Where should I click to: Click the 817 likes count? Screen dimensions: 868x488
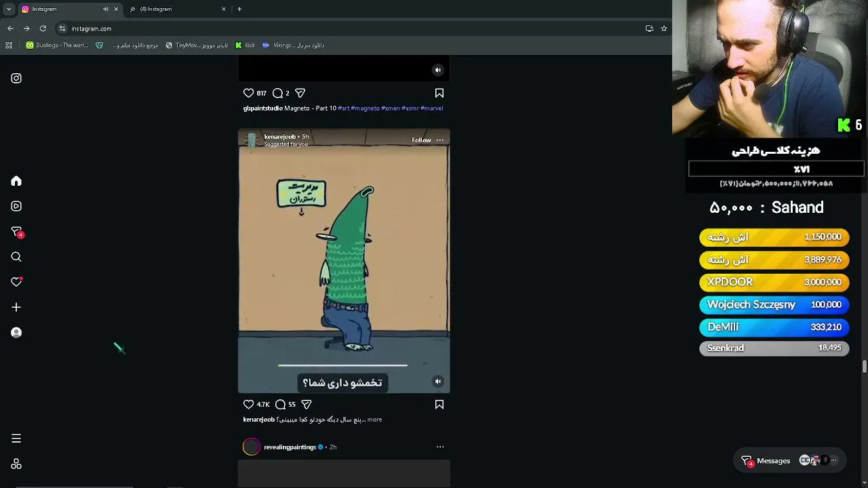262,94
